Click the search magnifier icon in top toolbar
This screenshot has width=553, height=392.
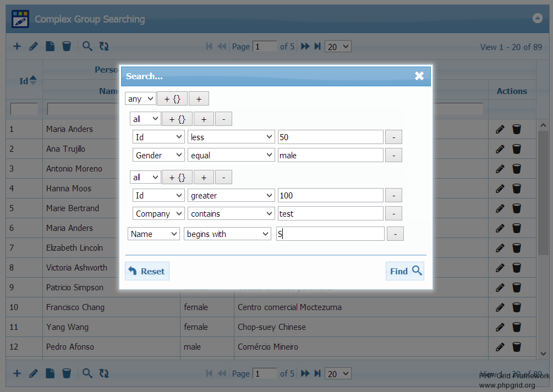pos(87,46)
